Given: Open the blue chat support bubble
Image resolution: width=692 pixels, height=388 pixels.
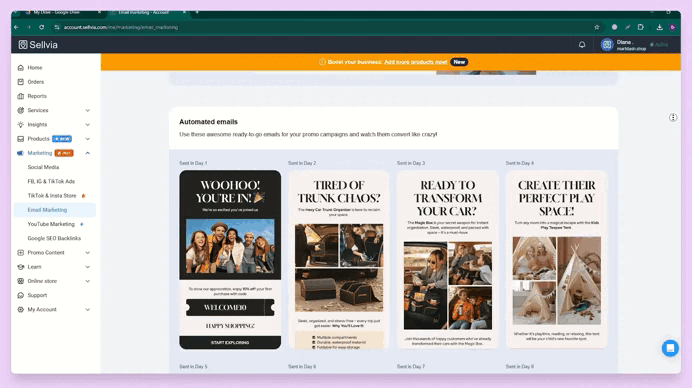Looking at the screenshot, I should pyautogui.click(x=670, y=348).
